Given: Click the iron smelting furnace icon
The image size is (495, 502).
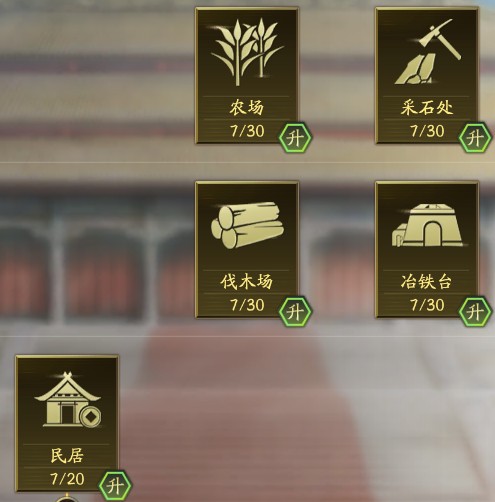Looking at the screenshot, I should click(428, 225).
